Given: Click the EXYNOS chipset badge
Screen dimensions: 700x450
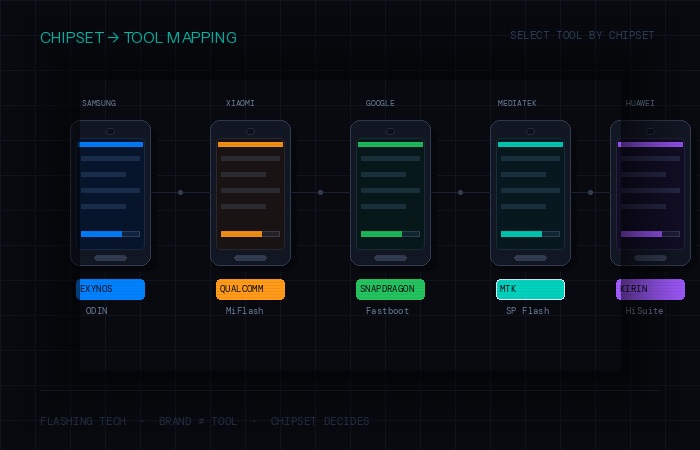Looking at the screenshot, I should [x=110, y=289].
